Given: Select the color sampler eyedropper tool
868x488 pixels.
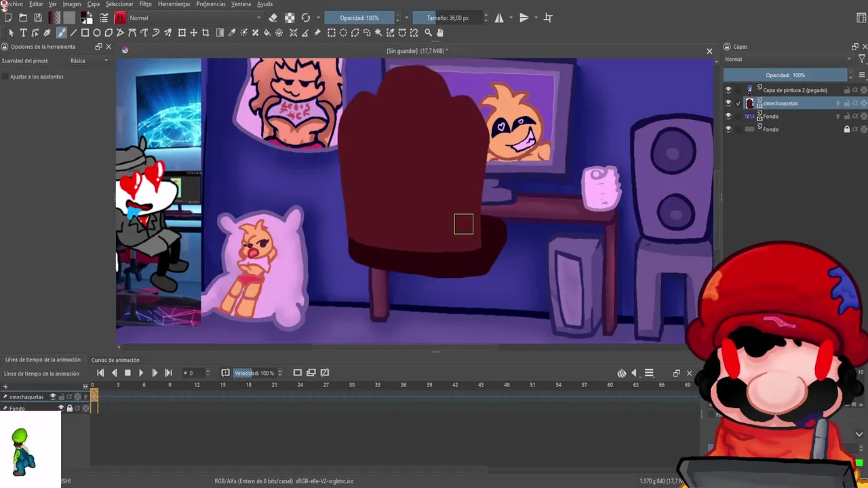Looking at the screenshot, I should (x=232, y=33).
